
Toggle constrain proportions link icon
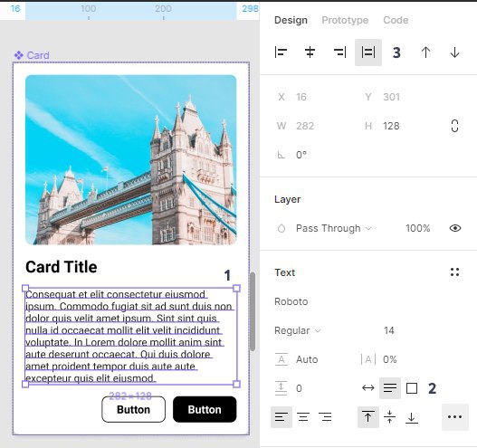454,126
